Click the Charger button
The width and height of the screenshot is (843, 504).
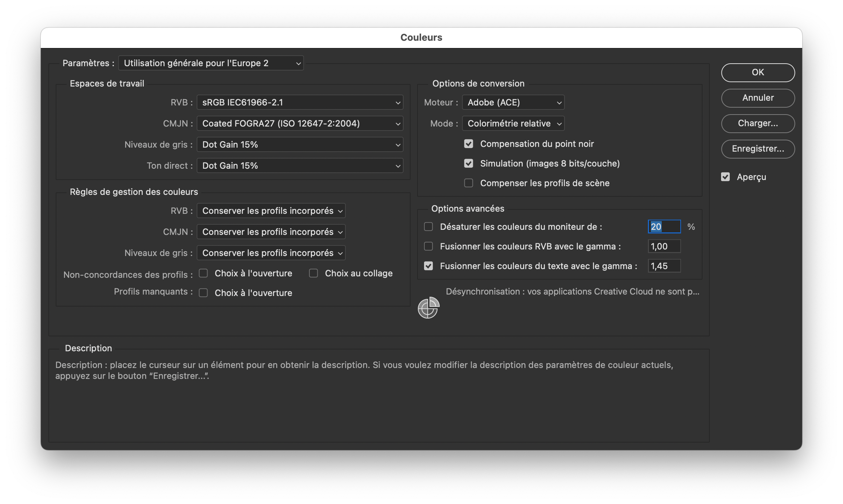pyautogui.click(x=758, y=124)
